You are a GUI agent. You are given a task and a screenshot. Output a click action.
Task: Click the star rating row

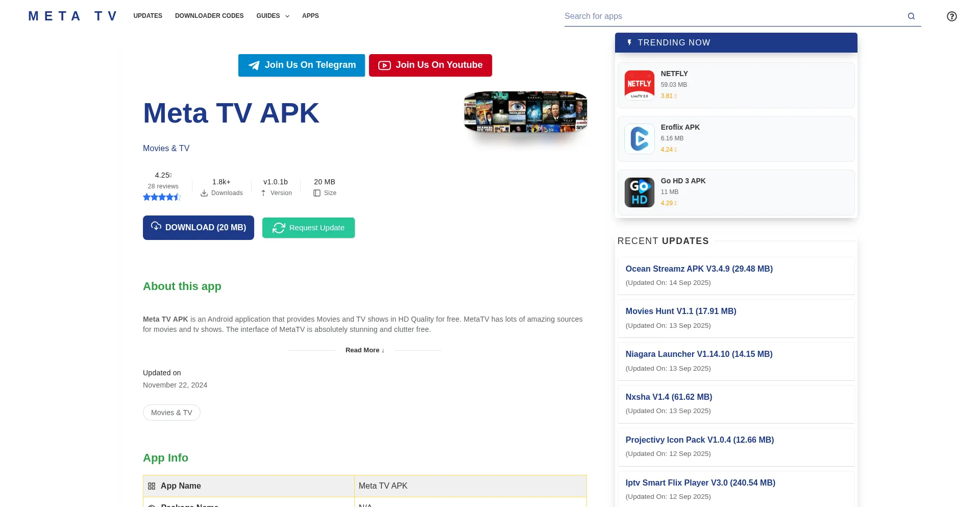click(162, 197)
